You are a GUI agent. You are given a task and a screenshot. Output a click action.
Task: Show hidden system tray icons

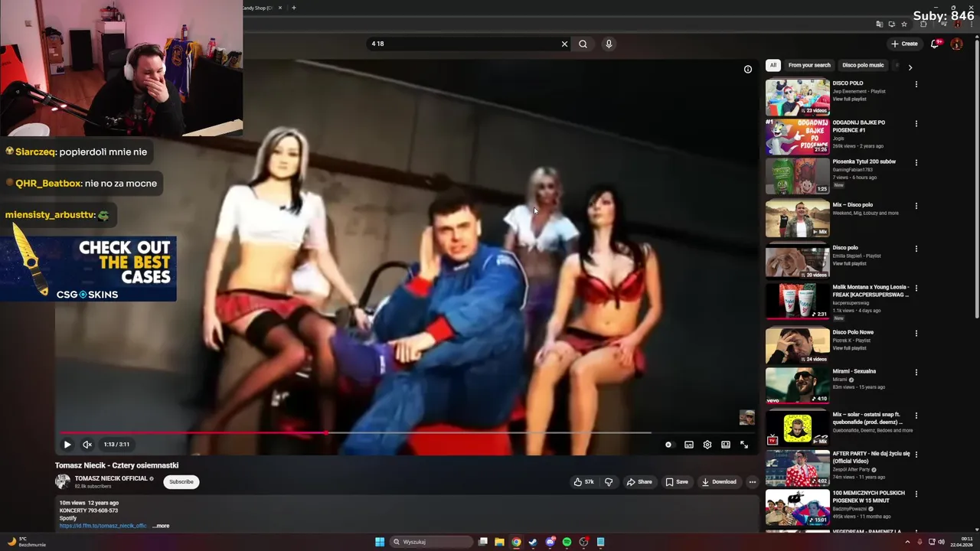[x=908, y=542]
